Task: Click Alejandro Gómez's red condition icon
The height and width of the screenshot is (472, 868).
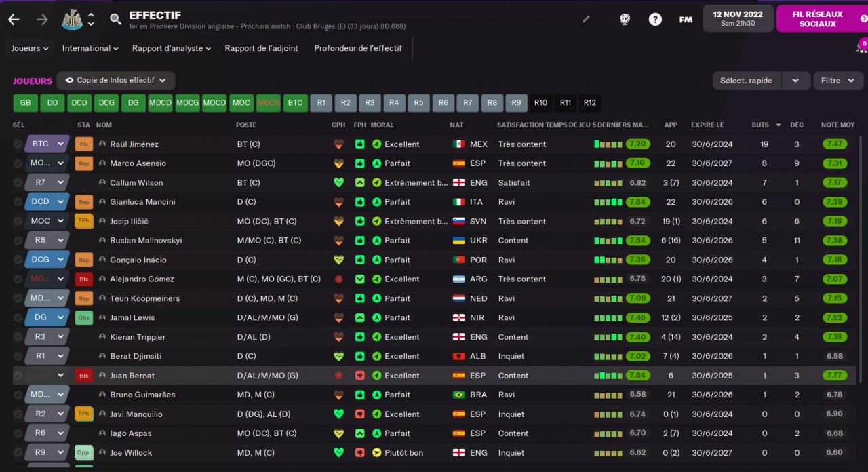Action: click(338, 279)
